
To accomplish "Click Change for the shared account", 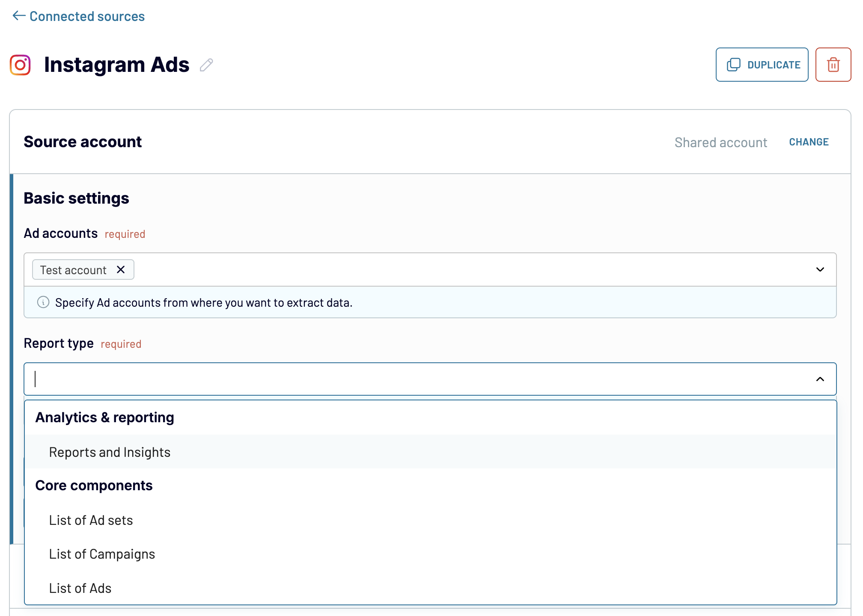I will click(x=809, y=142).
